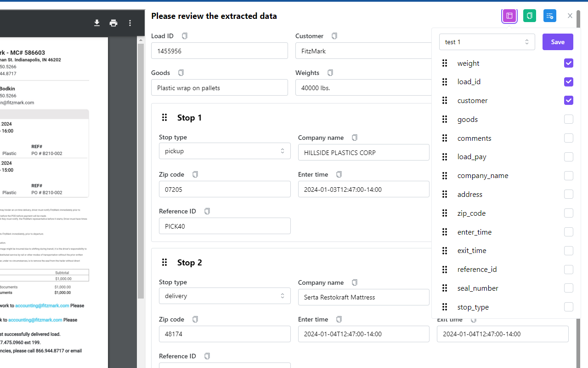This screenshot has width=588, height=368.
Task: Print the PDF document
Action: [113, 23]
